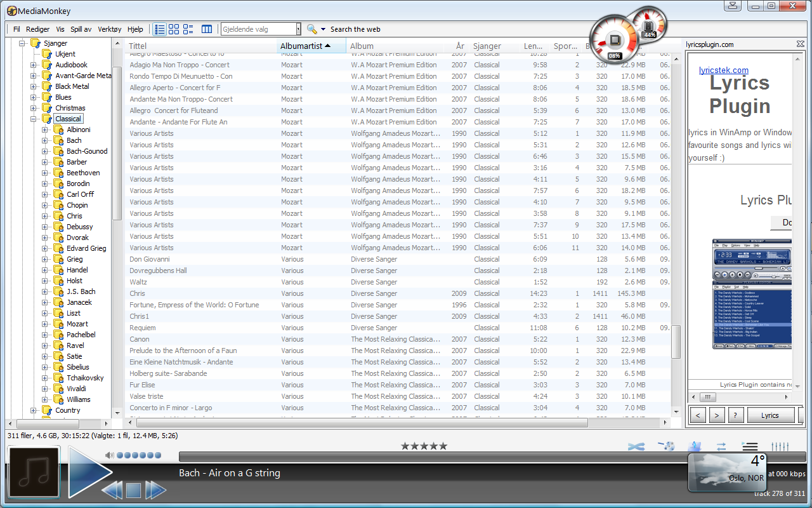The height and width of the screenshot is (508, 812).
Task: Click the '>' forward button in lyrics panel
Action: [716, 415]
